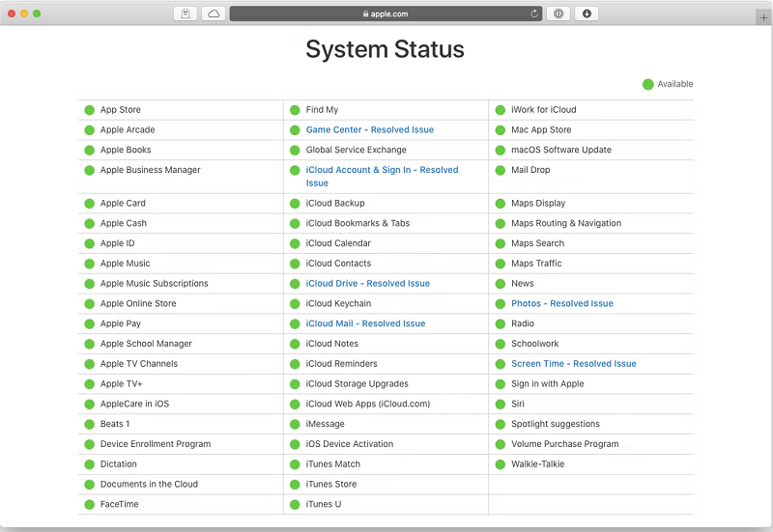773x532 pixels.
Task: Click green status dot beside iMessage
Action: (x=295, y=424)
